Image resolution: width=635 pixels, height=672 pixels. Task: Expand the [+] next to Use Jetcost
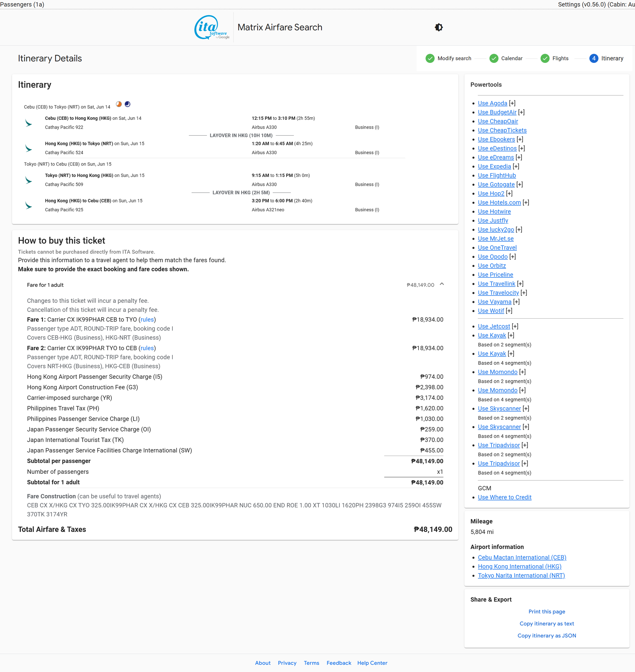(515, 327)
